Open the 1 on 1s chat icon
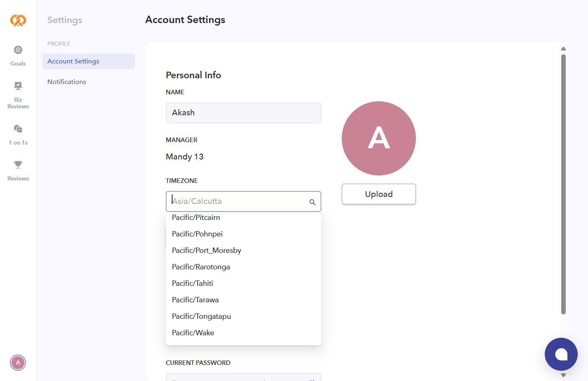This screenshot has width=588, height=381. click(x=18, y=129)
